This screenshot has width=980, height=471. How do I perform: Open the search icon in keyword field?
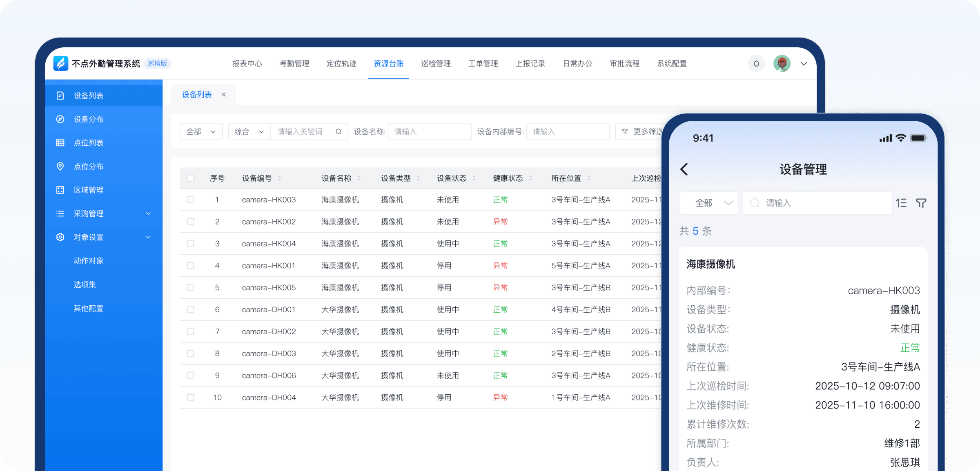pos(339,131)
